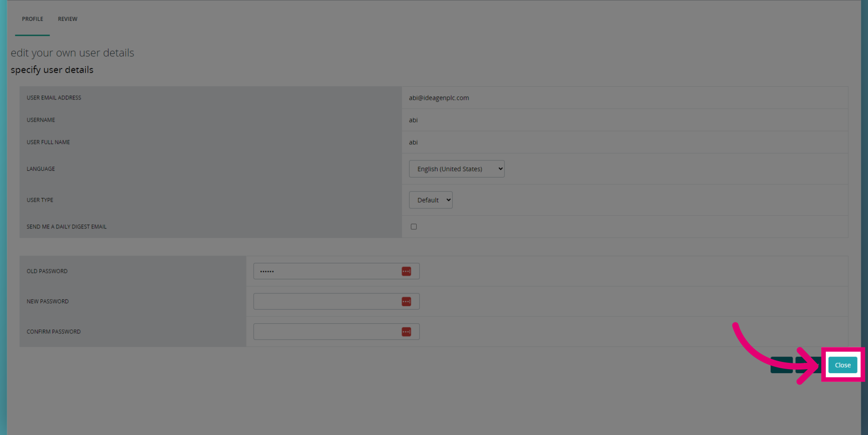Open the User Type dropdown

(x=431, y=200)
